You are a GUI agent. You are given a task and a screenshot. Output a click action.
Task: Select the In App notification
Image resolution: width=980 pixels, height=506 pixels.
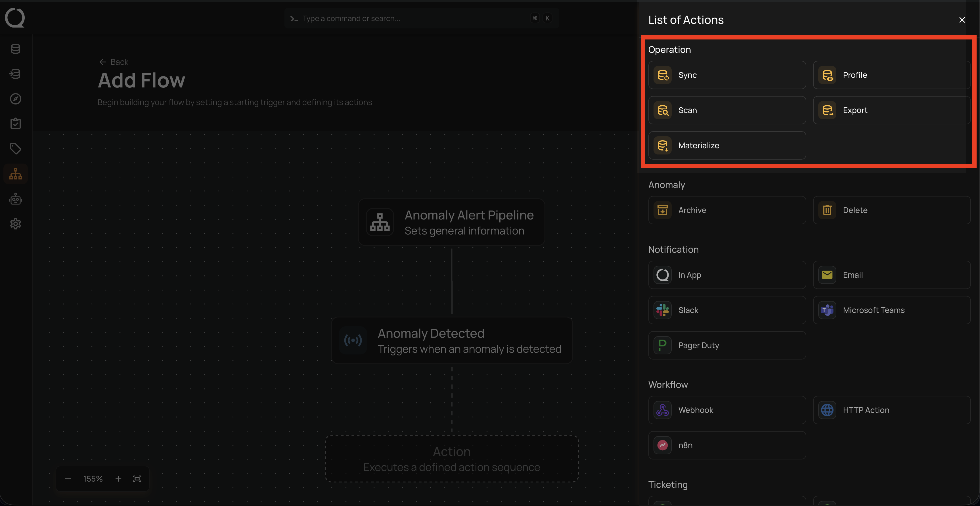(727, 275)
